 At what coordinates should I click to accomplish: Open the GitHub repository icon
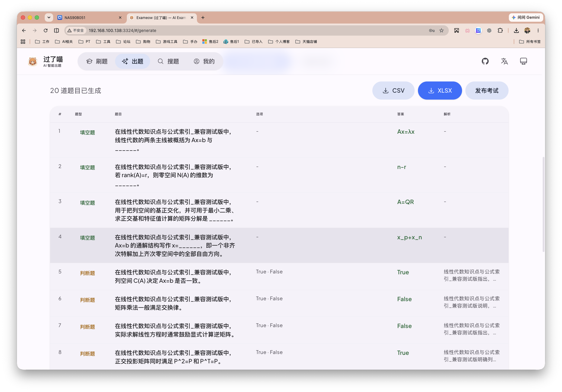pyautogui.click(x=485, y=61)
